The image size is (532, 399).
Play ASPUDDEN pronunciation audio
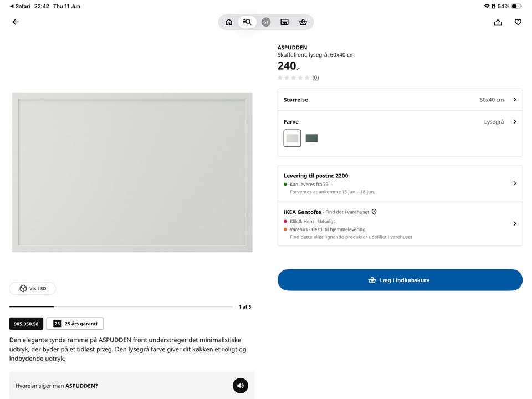click(x=240, y=386)
